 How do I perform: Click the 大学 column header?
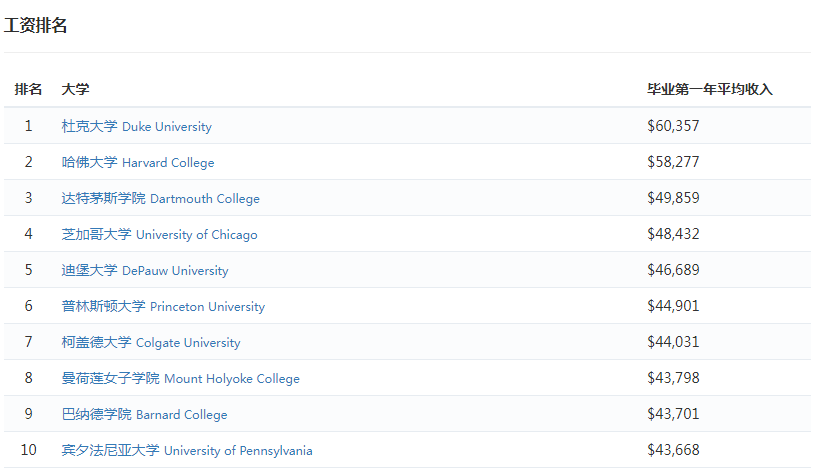(x=75, y=90)
